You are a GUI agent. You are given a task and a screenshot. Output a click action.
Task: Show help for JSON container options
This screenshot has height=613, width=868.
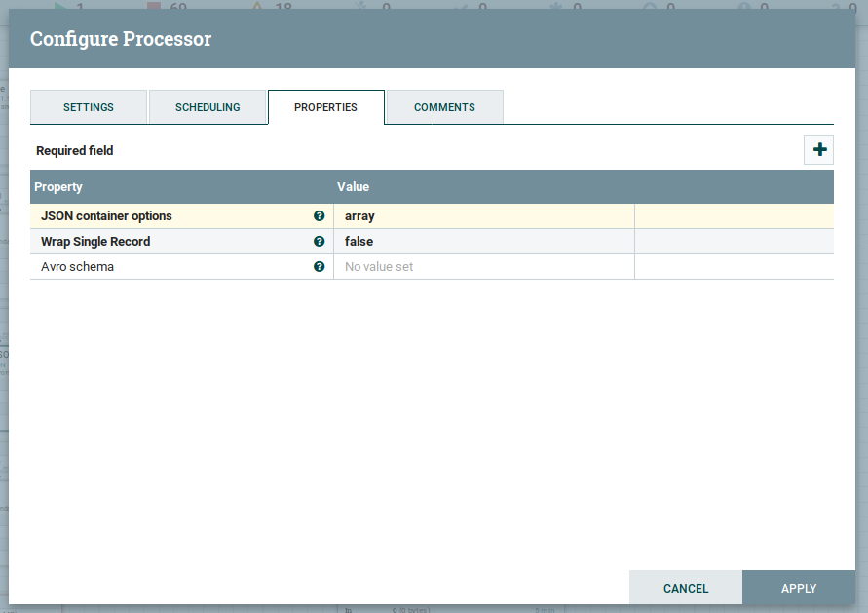coord(319,216)
